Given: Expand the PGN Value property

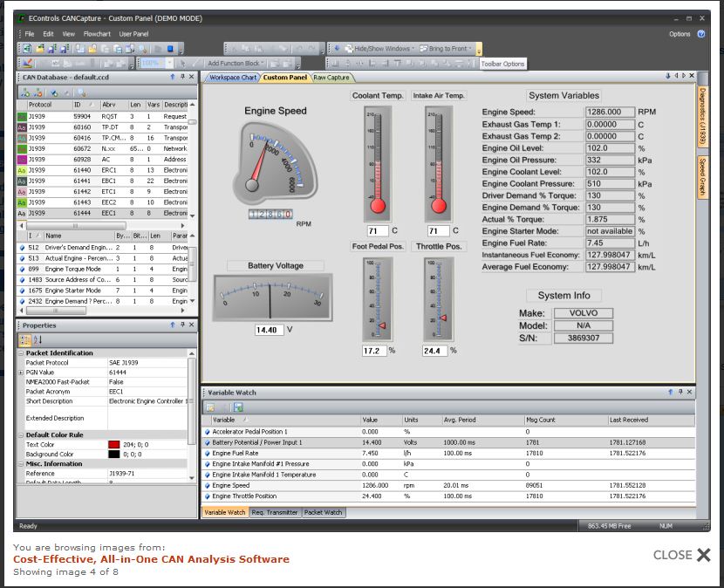Looking at the screenshot, I should (x=22, y=372).
